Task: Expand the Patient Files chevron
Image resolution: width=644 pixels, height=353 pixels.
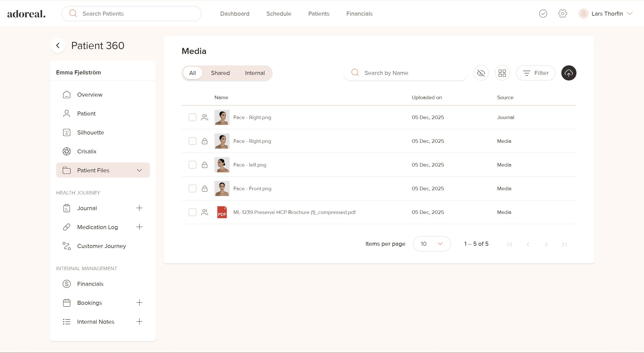Action: click(139, 170)
